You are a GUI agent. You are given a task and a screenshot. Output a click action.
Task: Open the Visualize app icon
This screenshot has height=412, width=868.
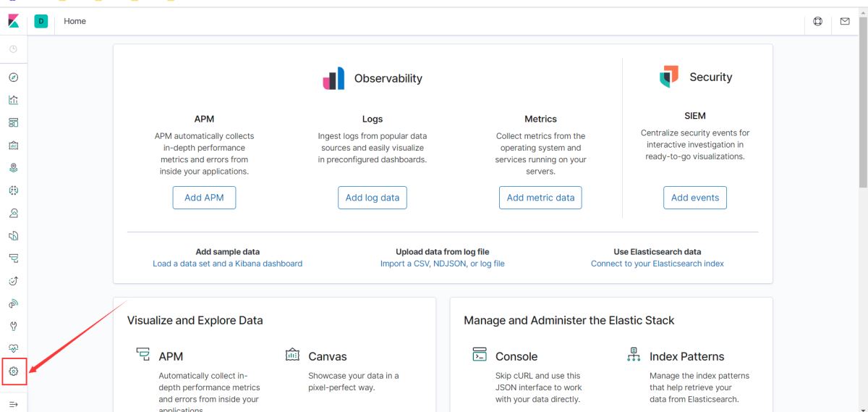(13, 100)
